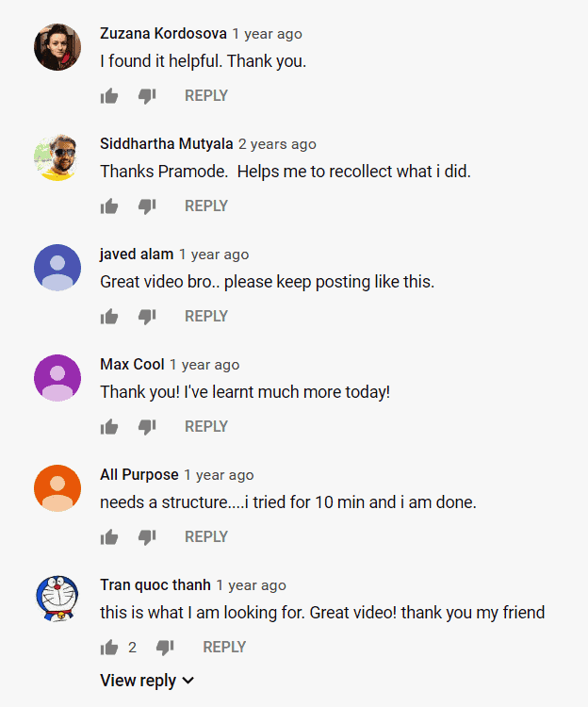Thumbs down javed alam's comment
Viewport: 588px width, 707px height.
(146, 317)
